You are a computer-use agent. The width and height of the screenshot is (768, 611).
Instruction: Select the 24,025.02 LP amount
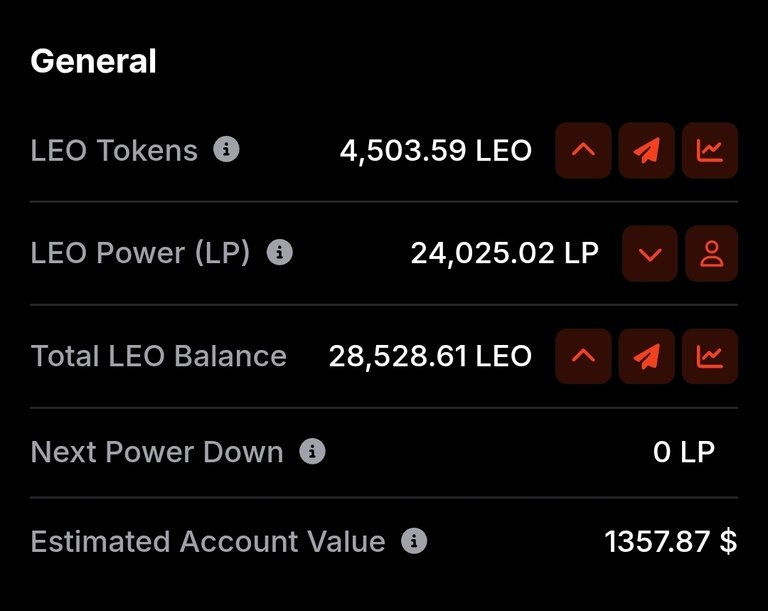tap(504, 253)
